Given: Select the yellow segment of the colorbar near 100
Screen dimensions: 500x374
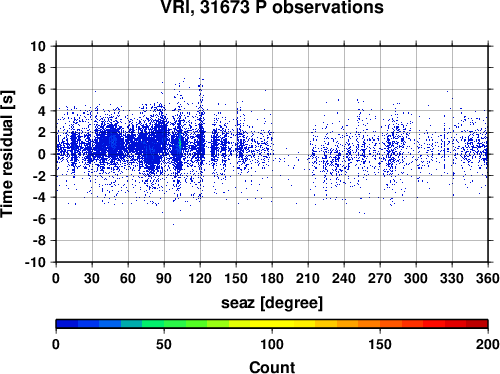Looking at the screenshot, I should coord(272,324).
